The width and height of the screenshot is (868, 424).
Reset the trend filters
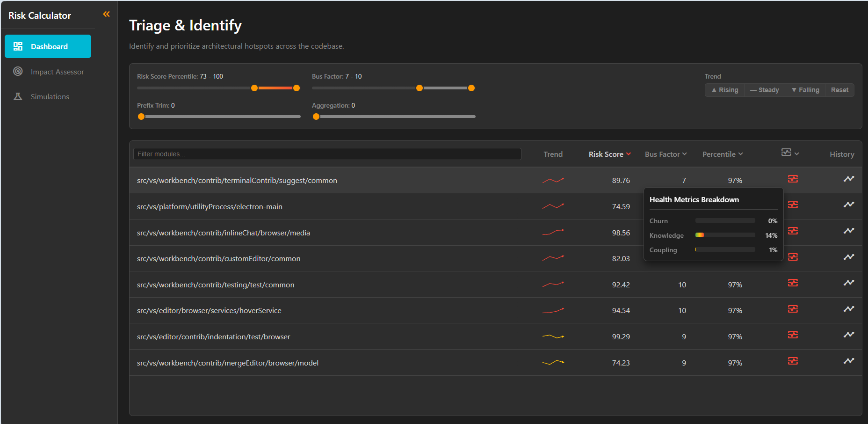[x=839, y=90]
